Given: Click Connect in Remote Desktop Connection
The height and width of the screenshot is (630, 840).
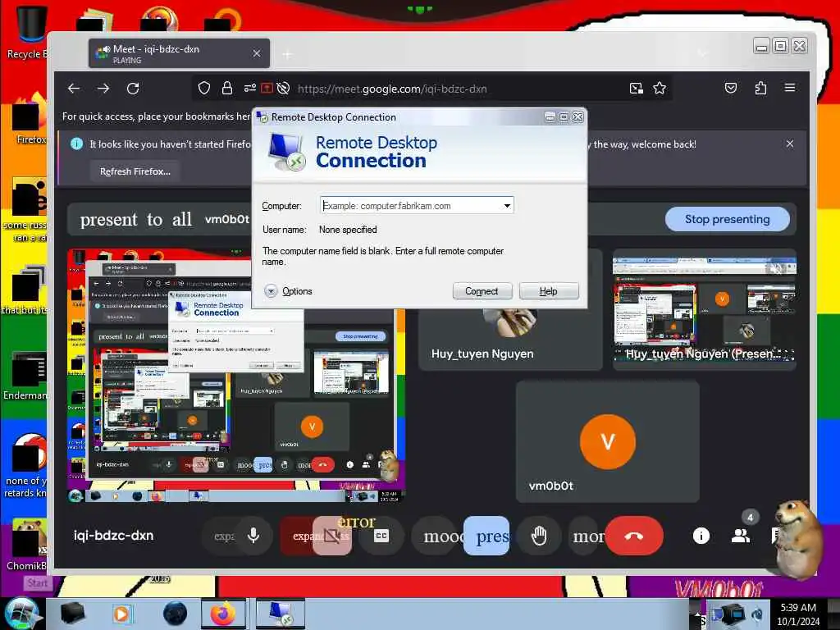Looking at the screenshot, I should (482, 291).
